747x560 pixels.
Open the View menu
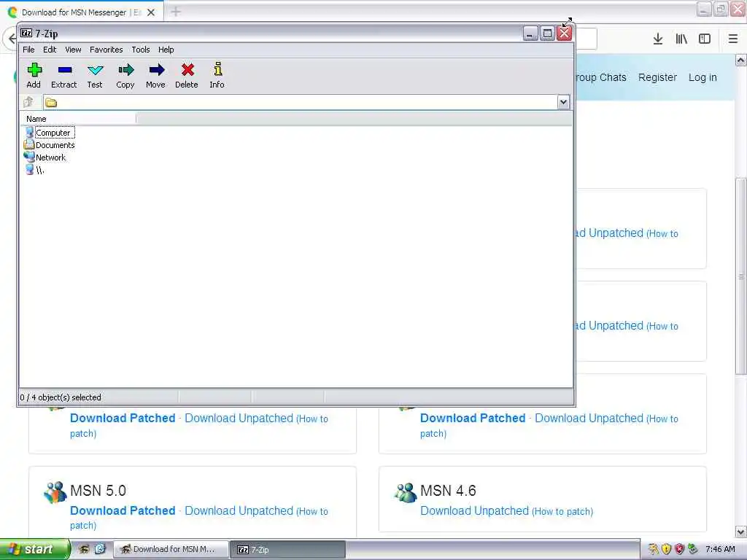tap(73, 50)
